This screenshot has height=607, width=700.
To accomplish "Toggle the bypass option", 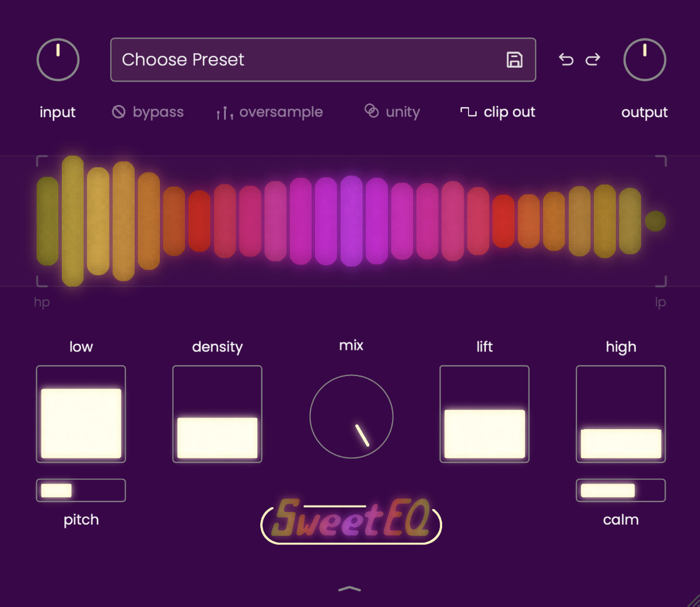I will [148, 112].
